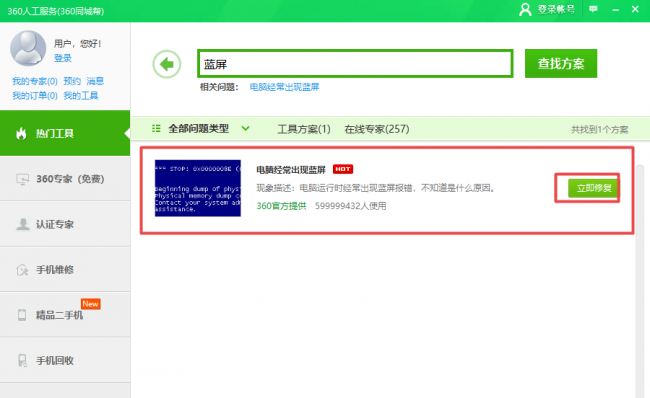Open 我的工具 link
Viewport: 650px width, 398px height.
click(81, 96)
